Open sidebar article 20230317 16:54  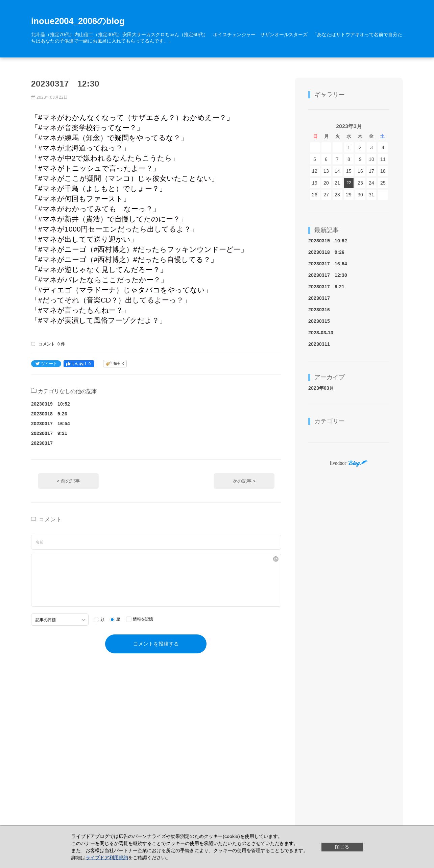point(328,264)
